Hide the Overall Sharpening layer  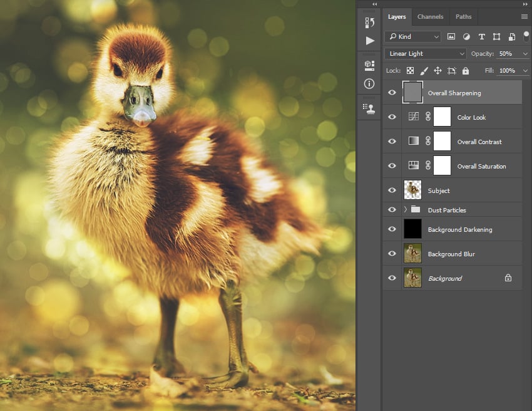[x=392, y=92]
